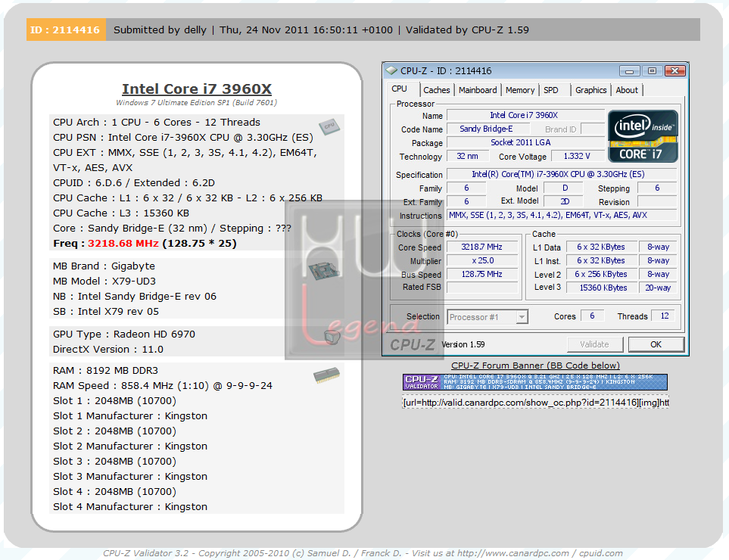Minimize the CPU-Z window
The image size is (729, 560).
click(630, 70)
